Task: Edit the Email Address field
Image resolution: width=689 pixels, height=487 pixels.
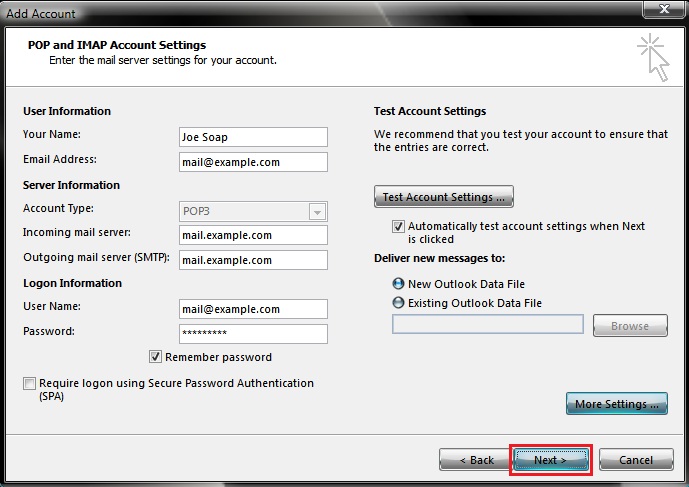Action: tap(253, 162)
